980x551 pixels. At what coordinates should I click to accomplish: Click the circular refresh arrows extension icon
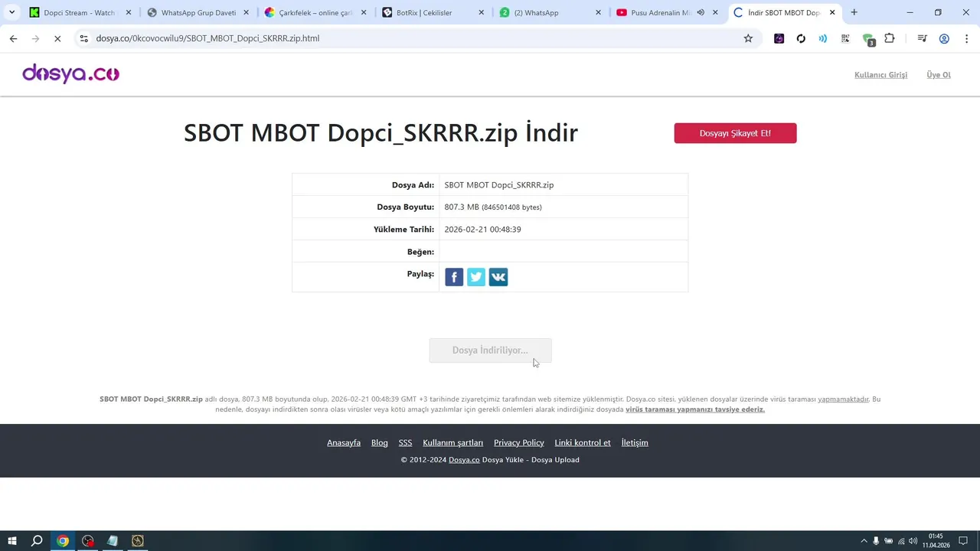(x=801, y=38)
